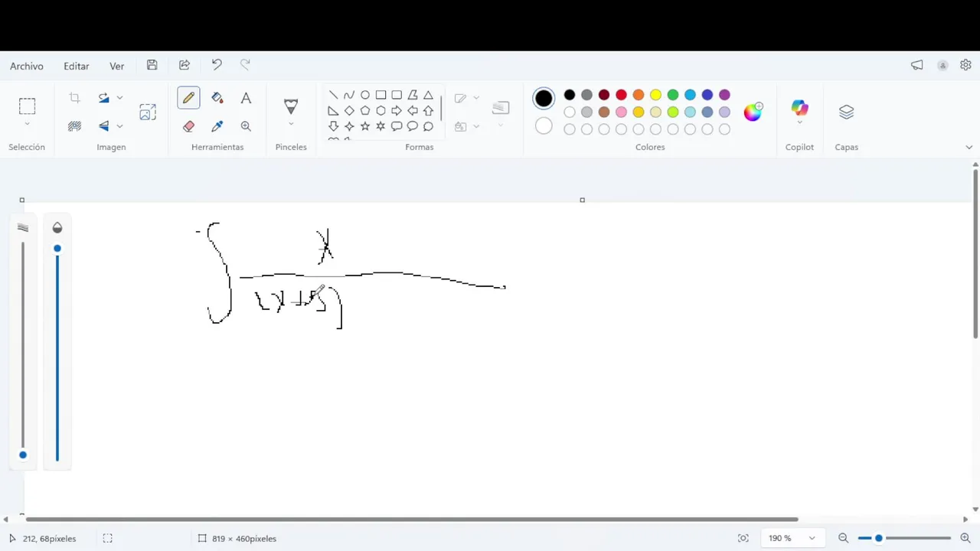Open the Layers (Capas) panel
This screenshot has width=980, height=551.
[846, 112]
